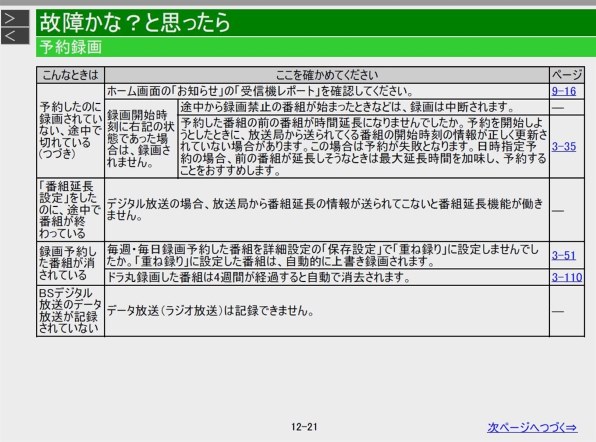Click the 録画予約した番組が消されている cell
This screenshot has height=442, width=596.
tap(70, 263)
